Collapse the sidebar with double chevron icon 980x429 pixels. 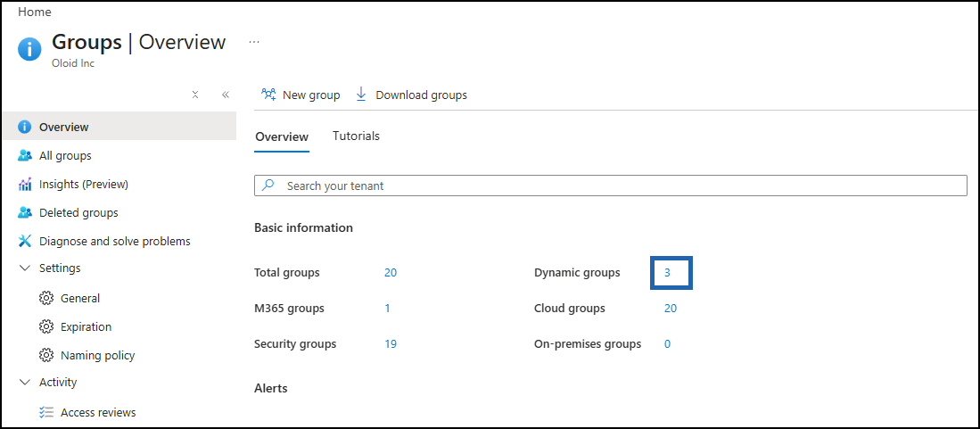pyautogui.click(x=225, y=95)
